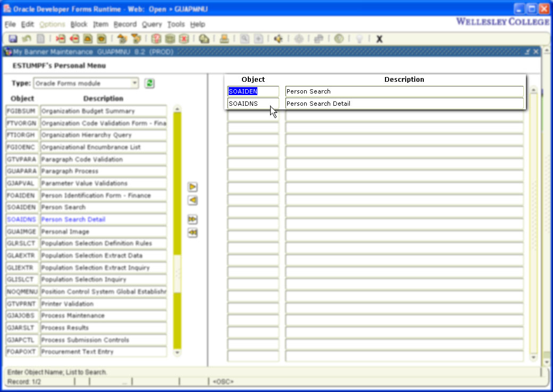Click the green refresh icon beside Type
Screen dimensions: 553x392
coord(149,83)
